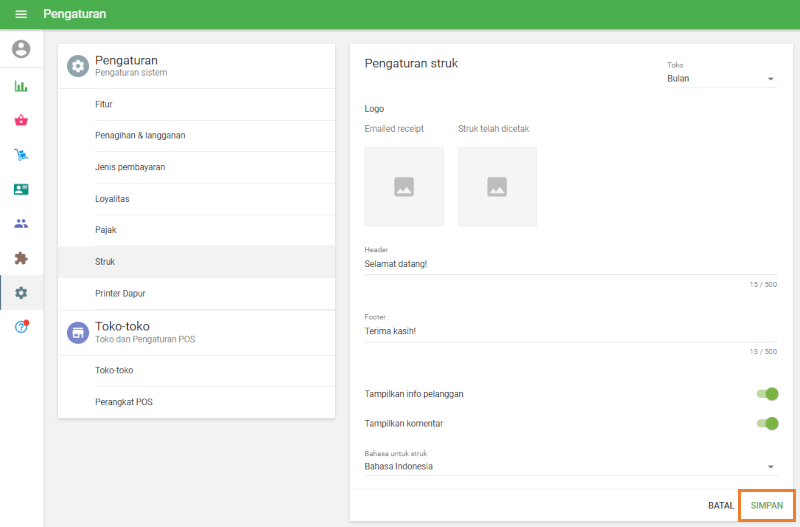The width and height of the screenshot is (800, 527).
Task: Open the items shopping basket icon
Action: tap(21, 120)
